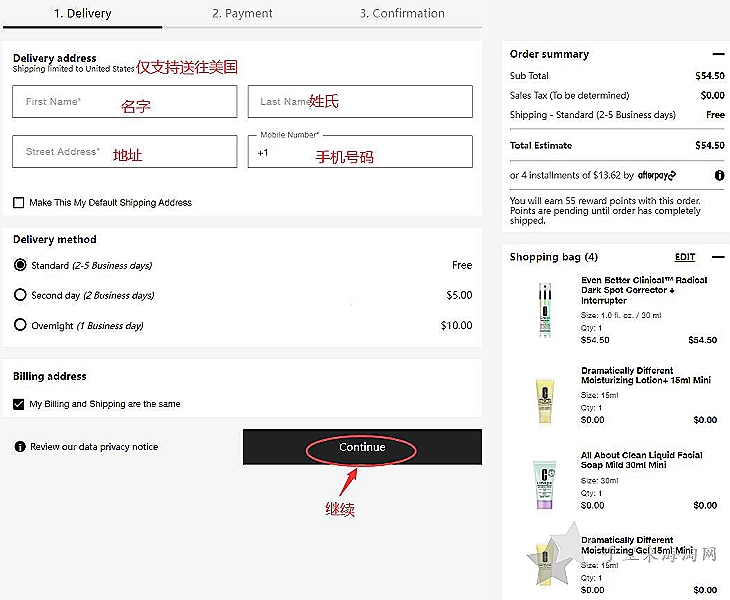Viewport: 730px width, 600px height.
Task: Click Dramatically Different Moisturizing Gel title
Action: [x=637, y=545]
